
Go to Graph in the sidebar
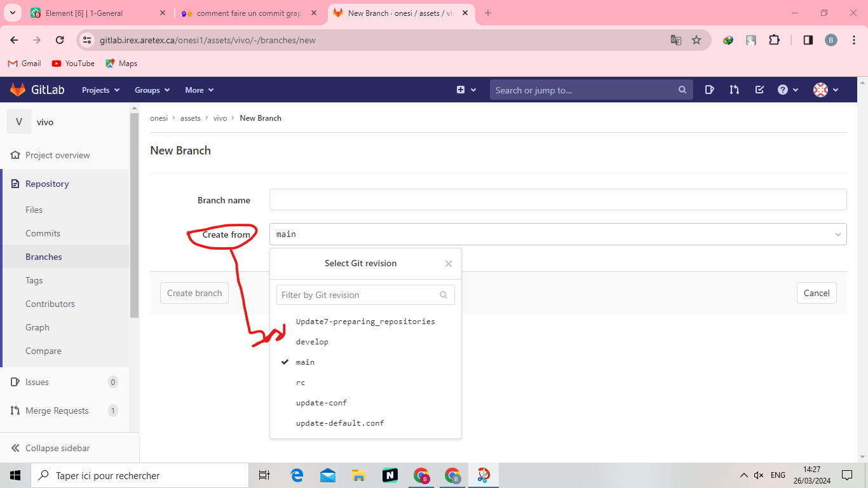(37, 327)
